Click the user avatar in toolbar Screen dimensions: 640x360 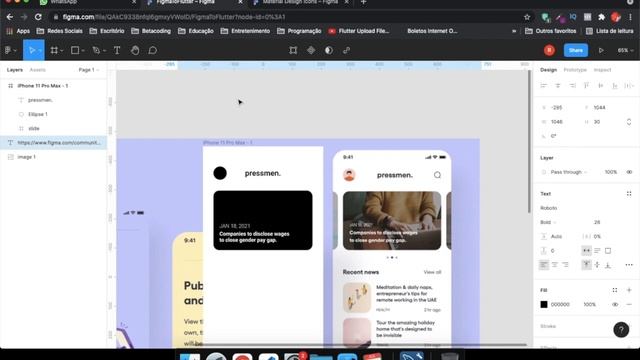coord(549,50)
